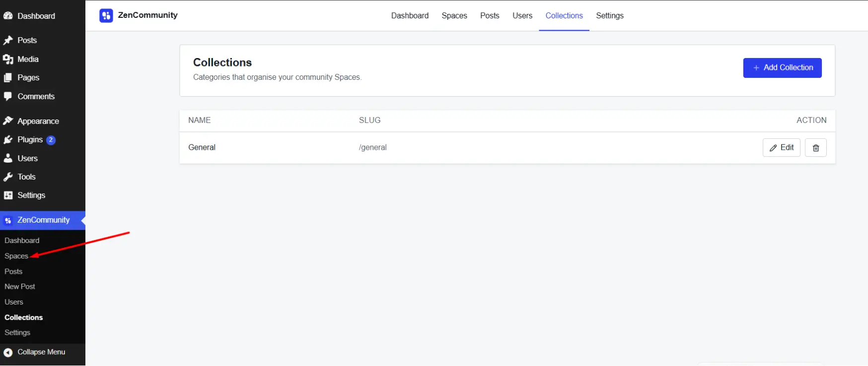Click the Add Collection button

click(782, 68)
